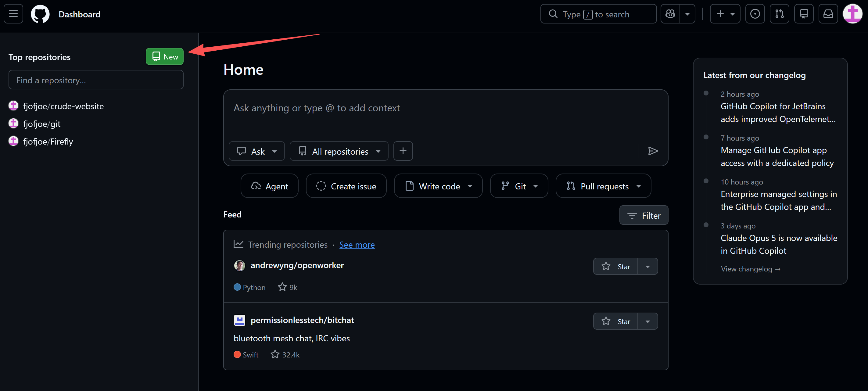Image resolution: width=868 pixels, height=391 pixels.
Task: Expand the Git dropdown
Action: tap(519, 186)
